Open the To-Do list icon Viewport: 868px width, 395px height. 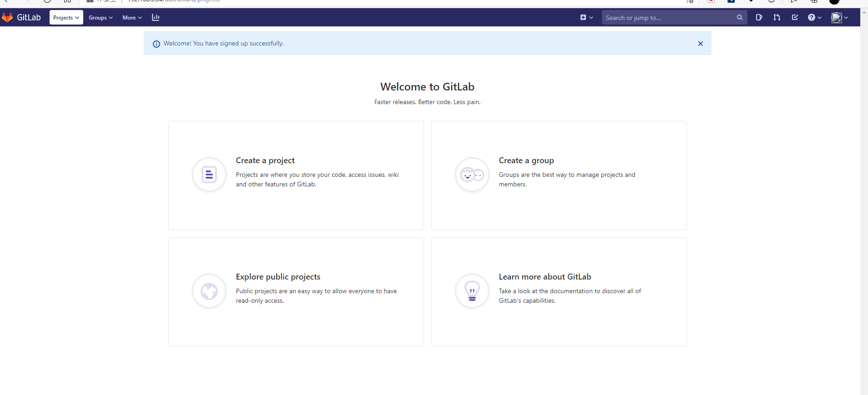click(x=795, y=17)
